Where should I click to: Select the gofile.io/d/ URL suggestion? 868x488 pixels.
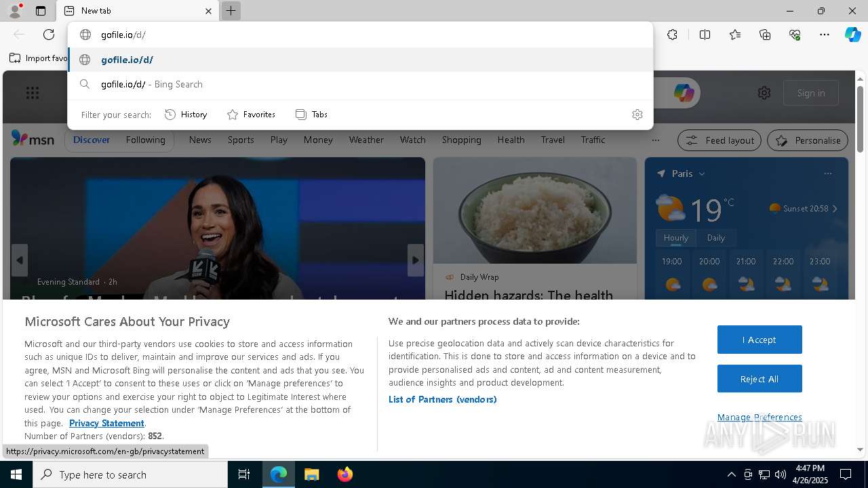[360, 60]
